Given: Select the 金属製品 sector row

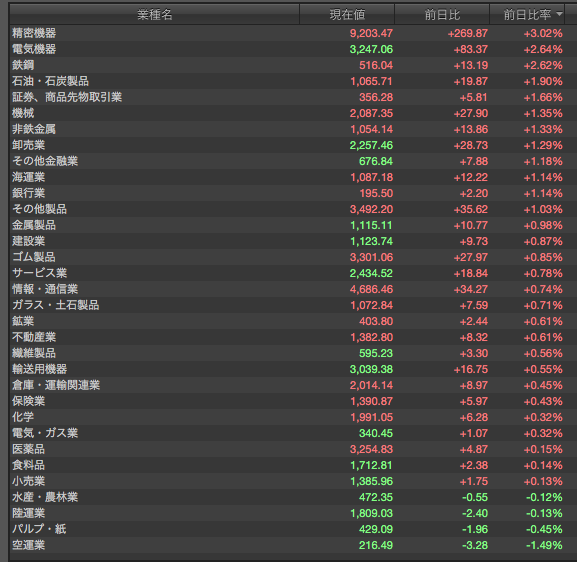Looking at the screenshot, I should tap(293, 225).
